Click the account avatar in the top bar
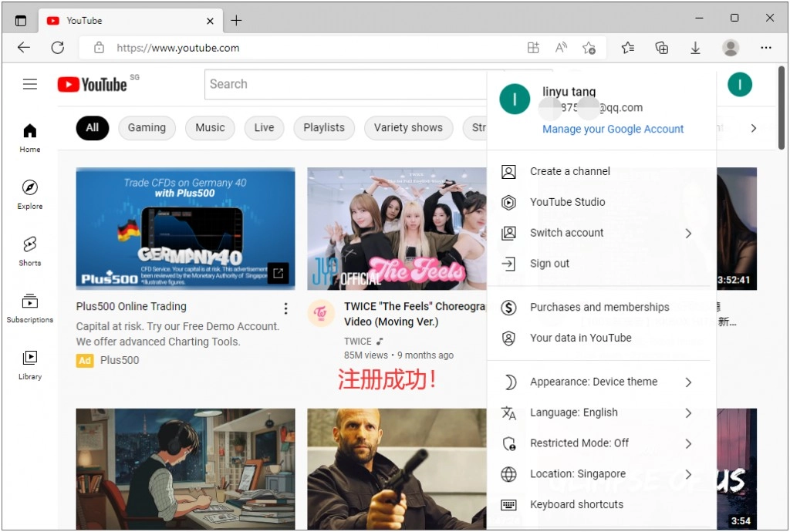The width and height of the screenshot is (790, 532). pyautogui.click(x=739, y=84)
